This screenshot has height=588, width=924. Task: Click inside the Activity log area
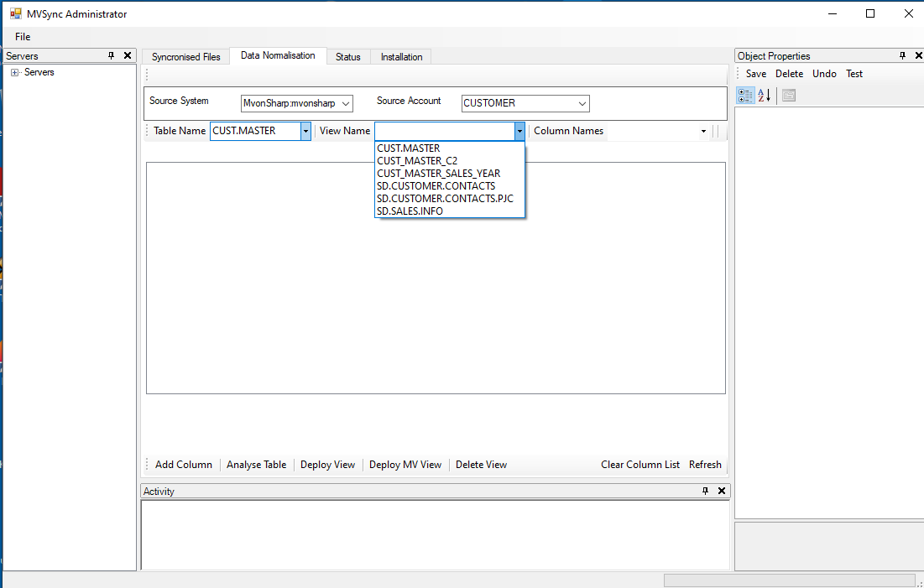[436, 535]
